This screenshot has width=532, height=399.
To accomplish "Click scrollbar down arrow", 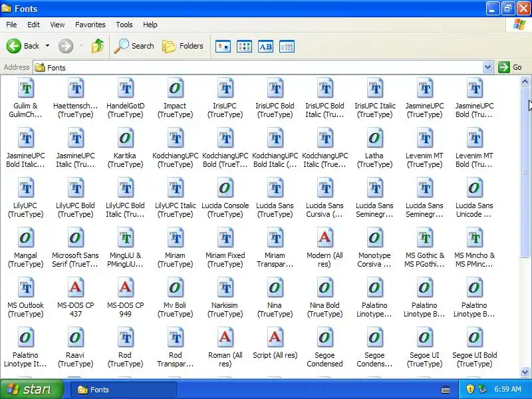I will (525, 372).
